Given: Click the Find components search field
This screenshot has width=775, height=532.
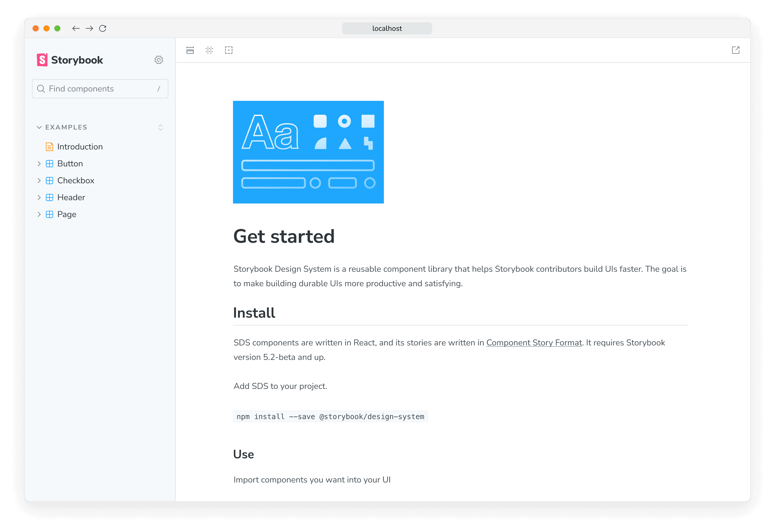Looking at the screenshot, I should 100,88.
